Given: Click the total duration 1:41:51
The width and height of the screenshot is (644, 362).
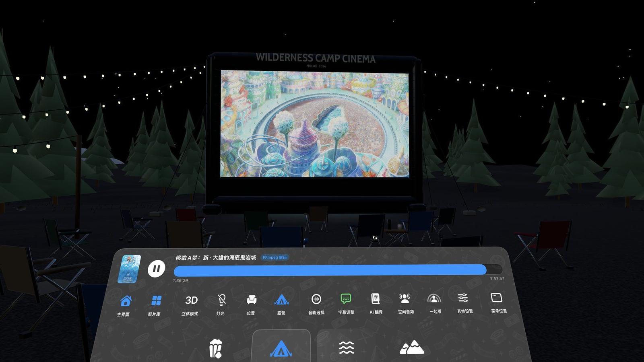Looking at the screenshot, I should click(x=497, y=278).
